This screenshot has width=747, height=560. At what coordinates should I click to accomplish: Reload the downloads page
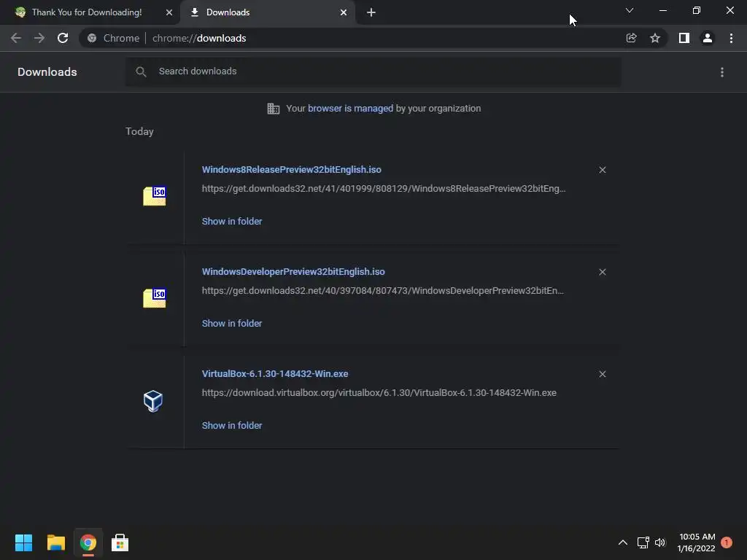click(x=63, y=38)
